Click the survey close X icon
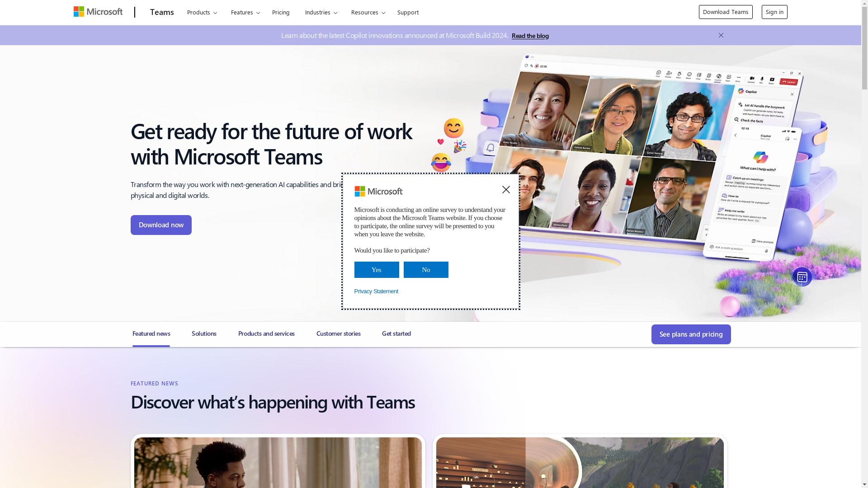 click(506, 189)
